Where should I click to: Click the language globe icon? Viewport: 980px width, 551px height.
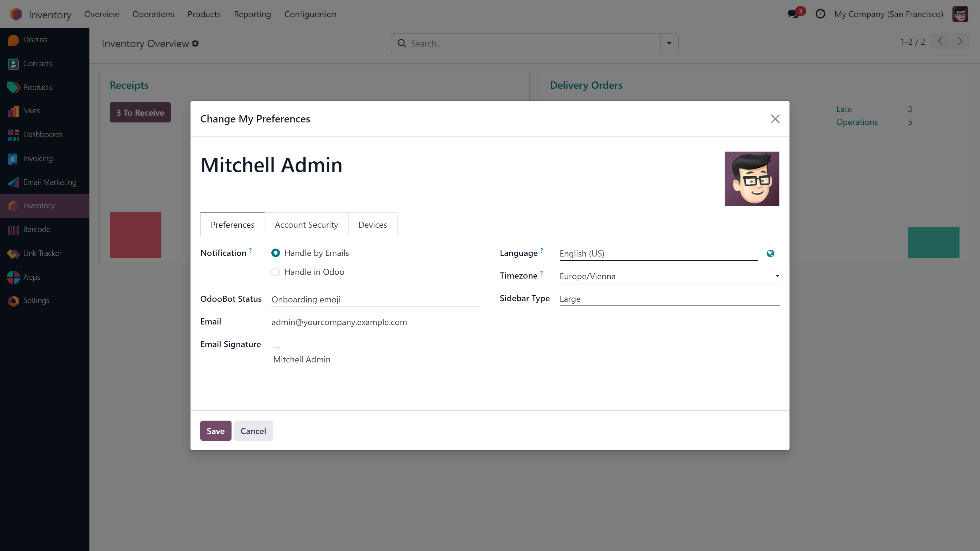click(770, 254)
